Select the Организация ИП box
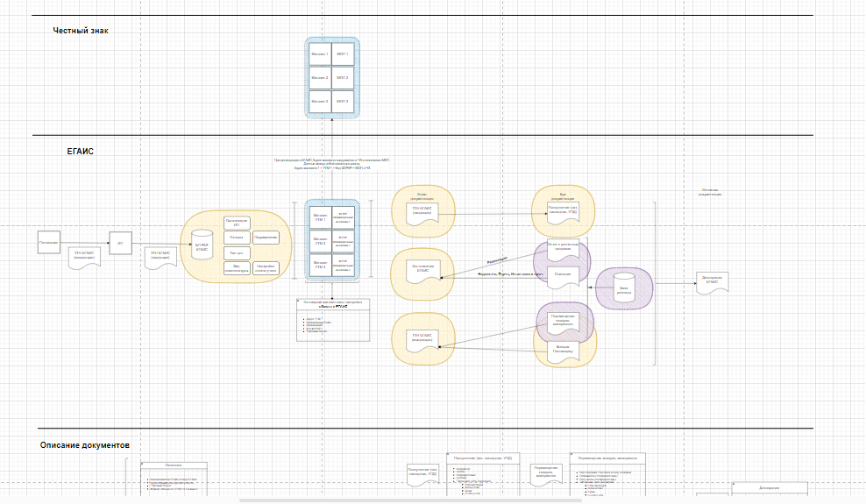The height and width of the screenshot is (504, 866). point(237,223)
